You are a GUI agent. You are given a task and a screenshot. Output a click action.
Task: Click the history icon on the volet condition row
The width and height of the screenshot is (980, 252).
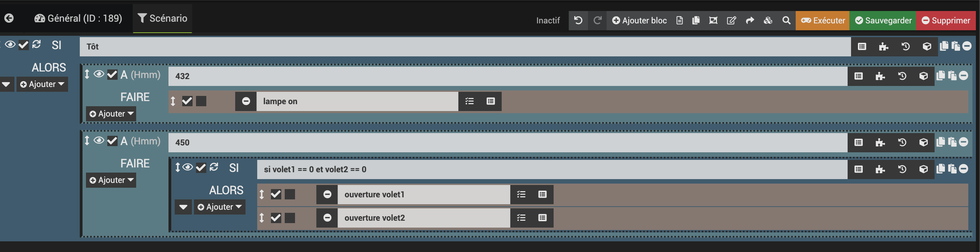[902, 169]
